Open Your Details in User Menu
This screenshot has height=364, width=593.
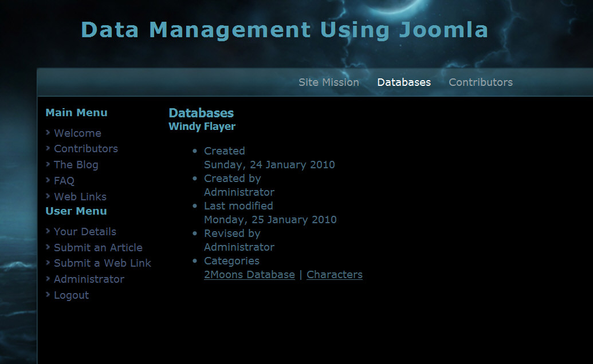coord(85,232)
